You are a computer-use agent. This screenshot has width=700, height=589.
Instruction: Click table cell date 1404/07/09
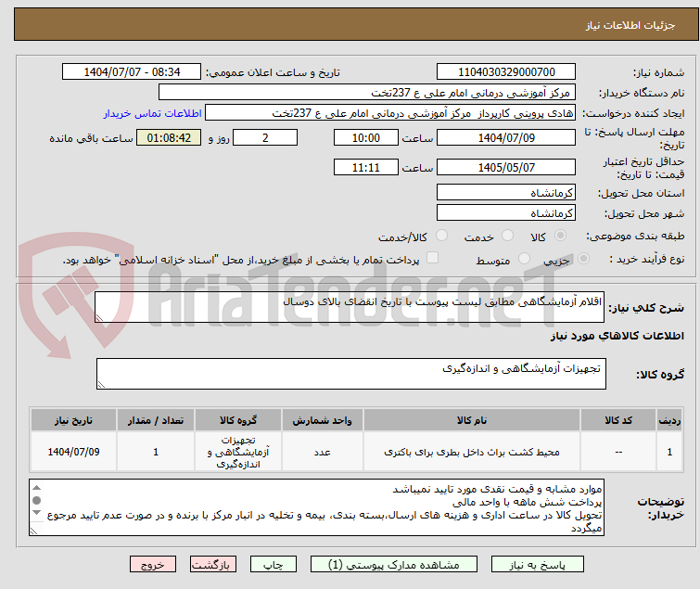[x=73, y=452]
